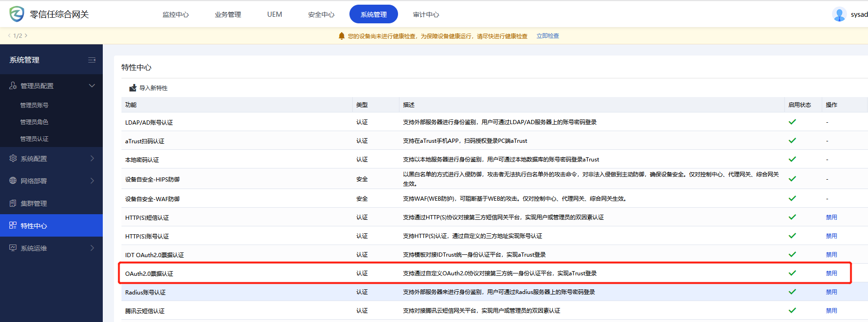Click the import new feature icon

click(x=133, y=88)
